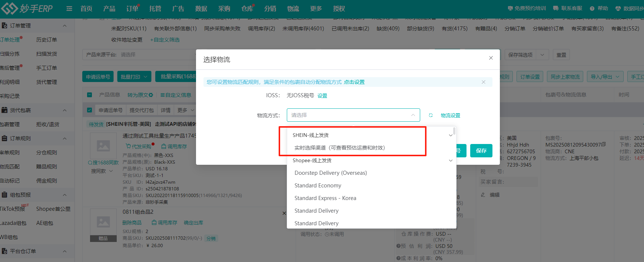Collapse the SHEIN-线上发货 group

(x=451, y=135)
